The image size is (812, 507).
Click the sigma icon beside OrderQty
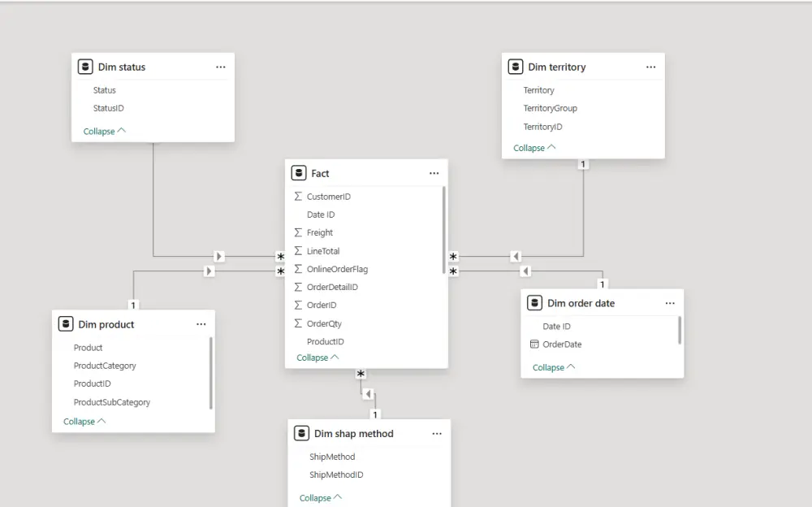(298, 323)
